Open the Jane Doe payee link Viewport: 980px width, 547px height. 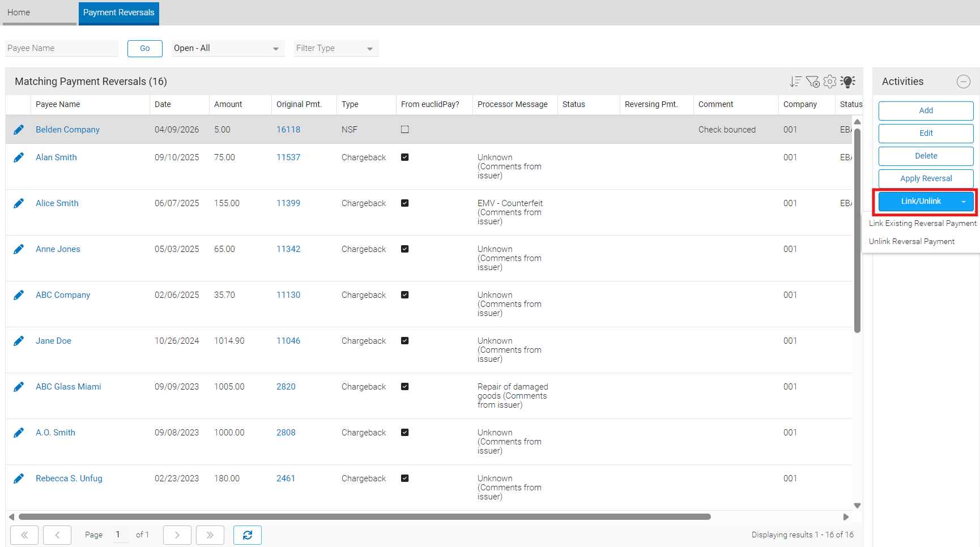[53, 341]
